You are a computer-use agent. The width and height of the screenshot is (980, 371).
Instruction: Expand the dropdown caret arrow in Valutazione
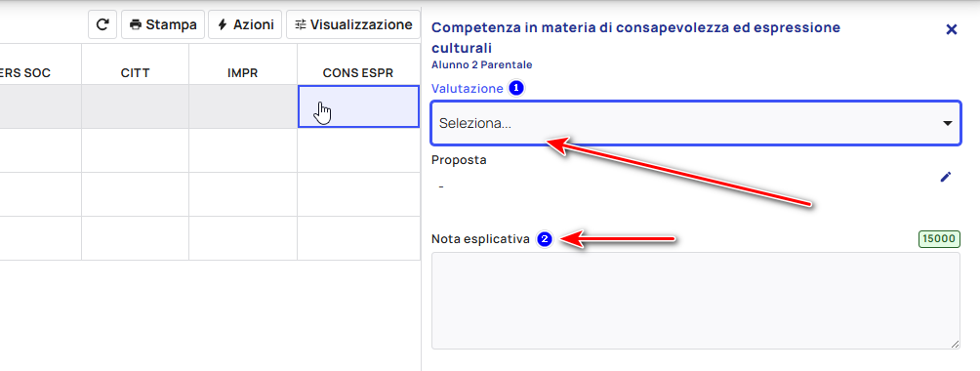point(947,123)
